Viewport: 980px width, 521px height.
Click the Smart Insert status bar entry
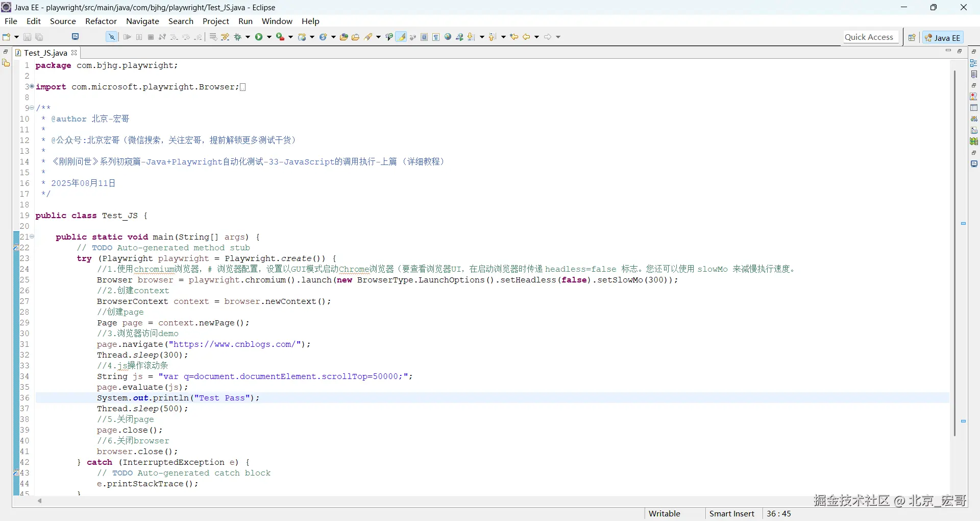point(731,513)
